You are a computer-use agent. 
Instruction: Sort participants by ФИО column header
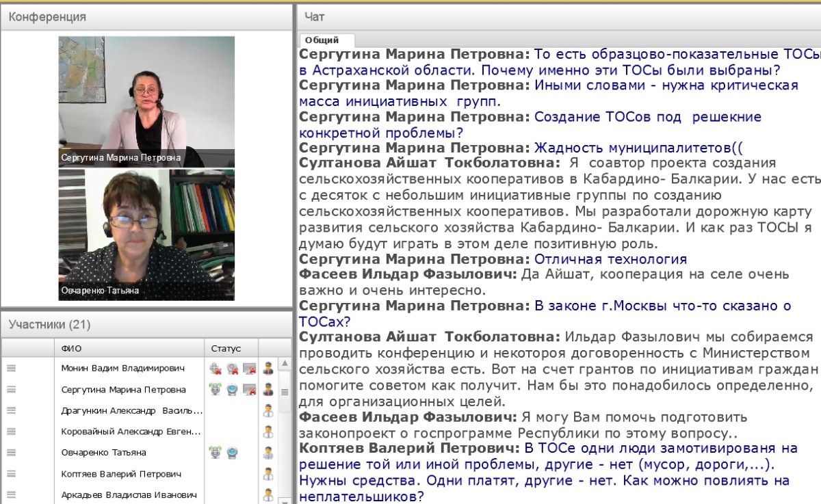[x=129, y=348]
